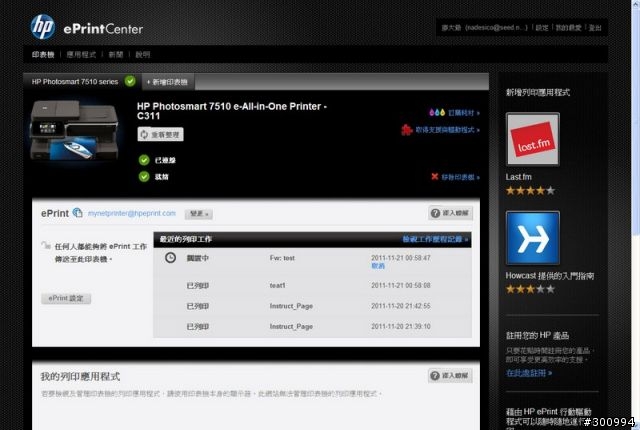Click the HP logo in the header

pyautogui.click(x=42, y=27)
